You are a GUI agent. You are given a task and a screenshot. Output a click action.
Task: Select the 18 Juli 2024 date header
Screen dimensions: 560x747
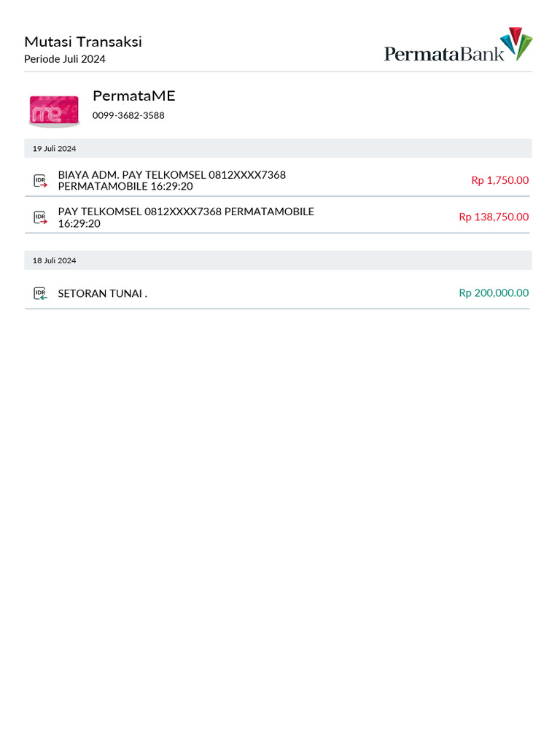click(54, 260)
